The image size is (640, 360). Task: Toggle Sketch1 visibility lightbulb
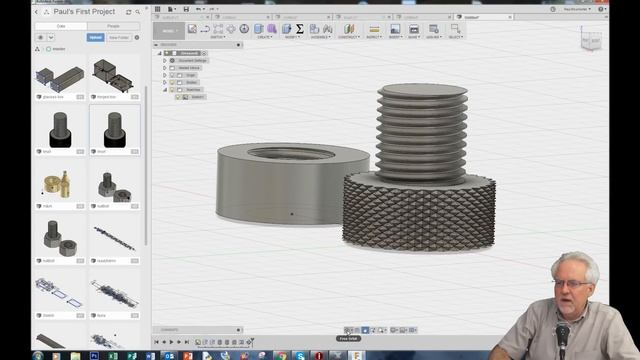click(178, 97)
